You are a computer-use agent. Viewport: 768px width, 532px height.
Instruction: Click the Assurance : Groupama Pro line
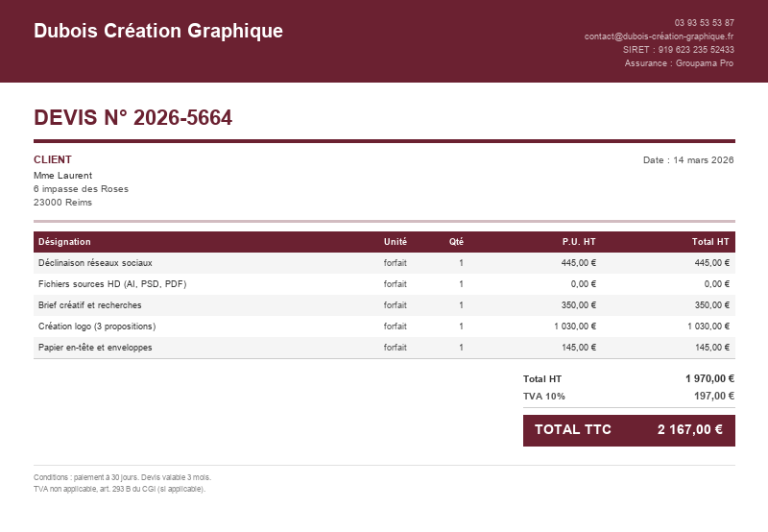point(679,63)
